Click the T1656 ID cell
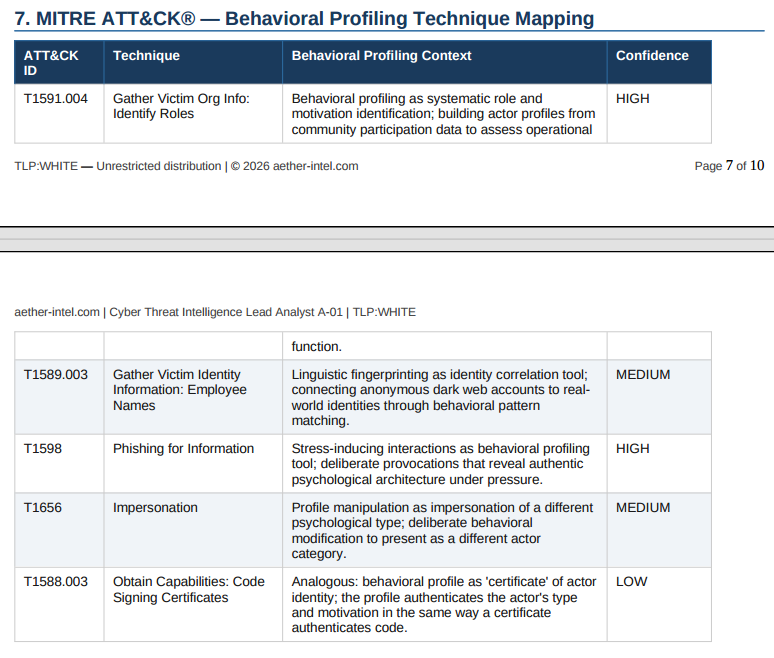This screenshot has width=774, height=658. 59,530
